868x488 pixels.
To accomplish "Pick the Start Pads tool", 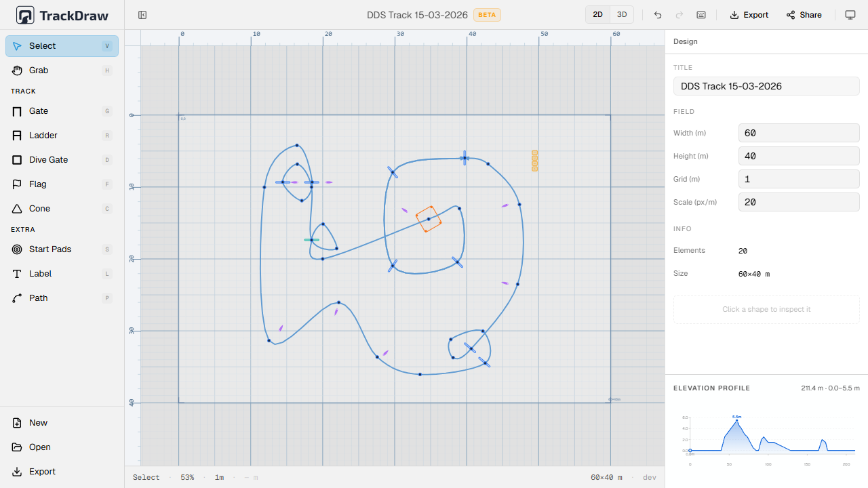I will 50,249.
